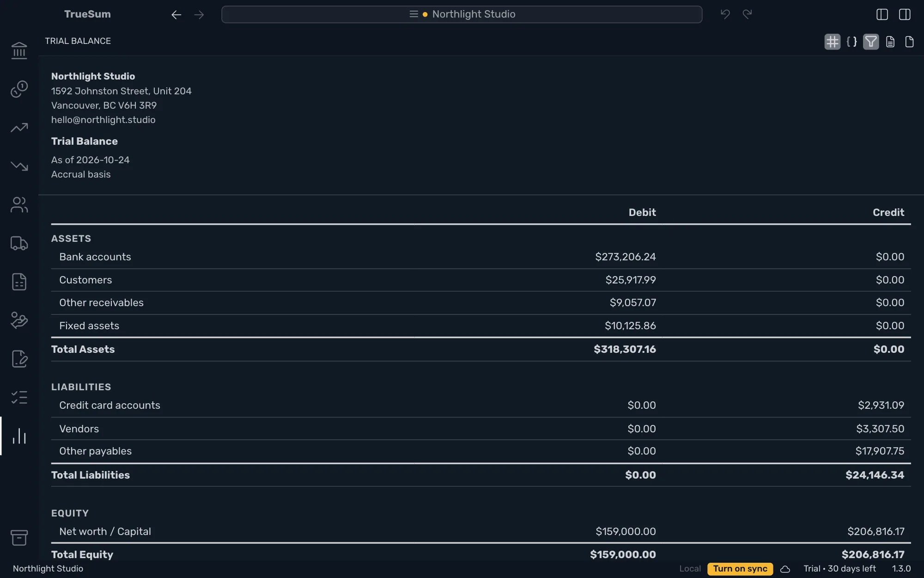Go back with the left arrow

[x=176, y=14]
